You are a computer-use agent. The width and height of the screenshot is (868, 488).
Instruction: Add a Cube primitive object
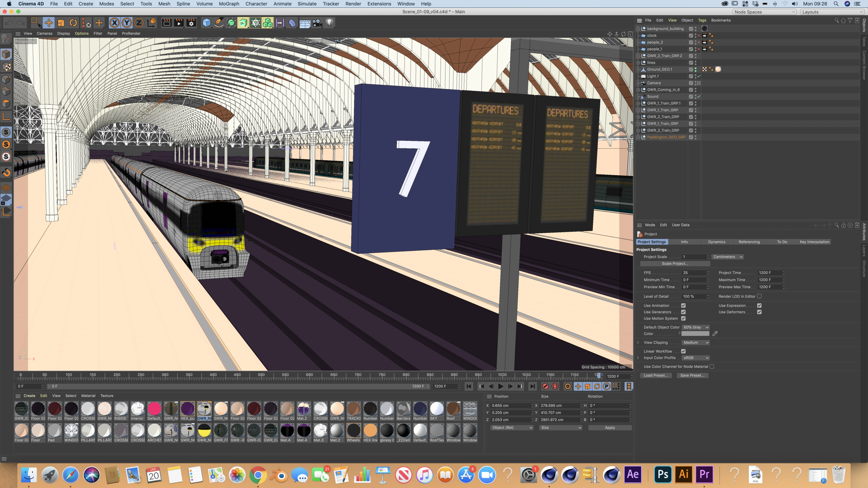(207, 23)
